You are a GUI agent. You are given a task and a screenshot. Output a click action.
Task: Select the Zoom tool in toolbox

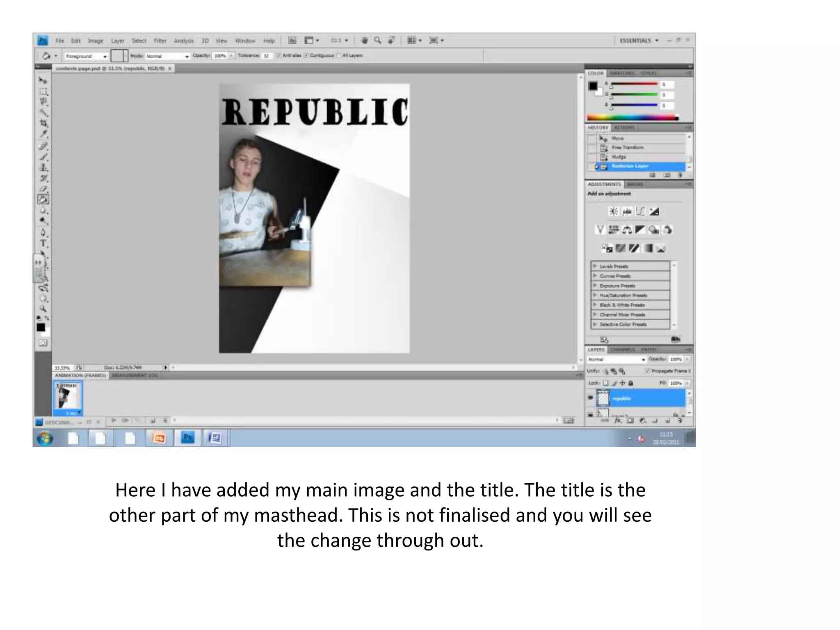coord(43,308)
